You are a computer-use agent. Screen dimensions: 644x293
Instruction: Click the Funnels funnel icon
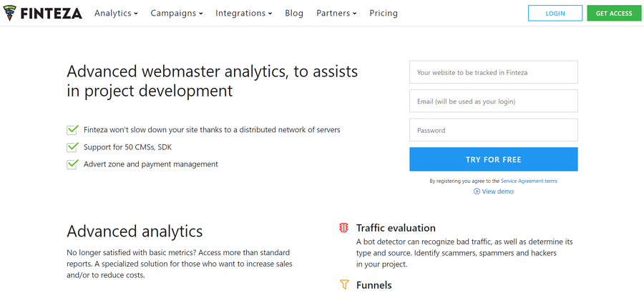[x=343, y=284]
